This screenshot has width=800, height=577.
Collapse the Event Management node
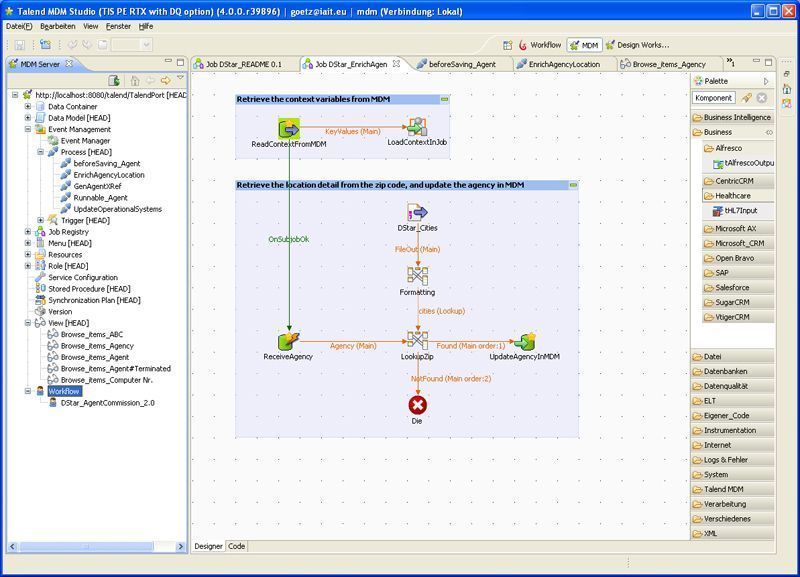click(28, 129)
